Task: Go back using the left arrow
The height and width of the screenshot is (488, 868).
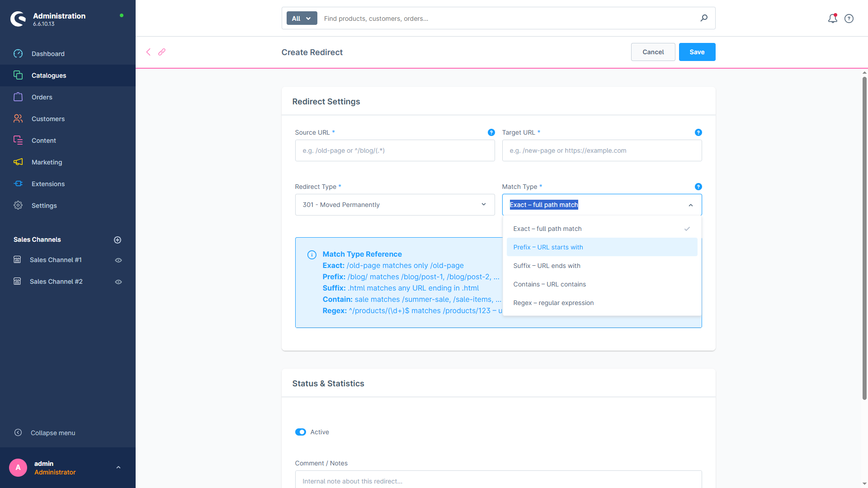Action: [148, 52]
